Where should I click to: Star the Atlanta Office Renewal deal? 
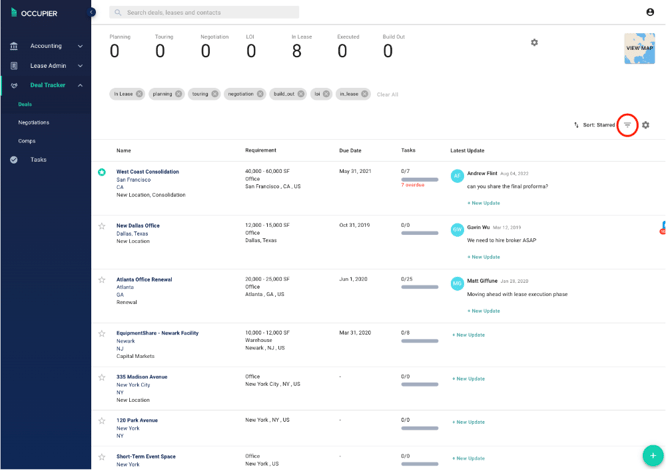click(102, 280)
